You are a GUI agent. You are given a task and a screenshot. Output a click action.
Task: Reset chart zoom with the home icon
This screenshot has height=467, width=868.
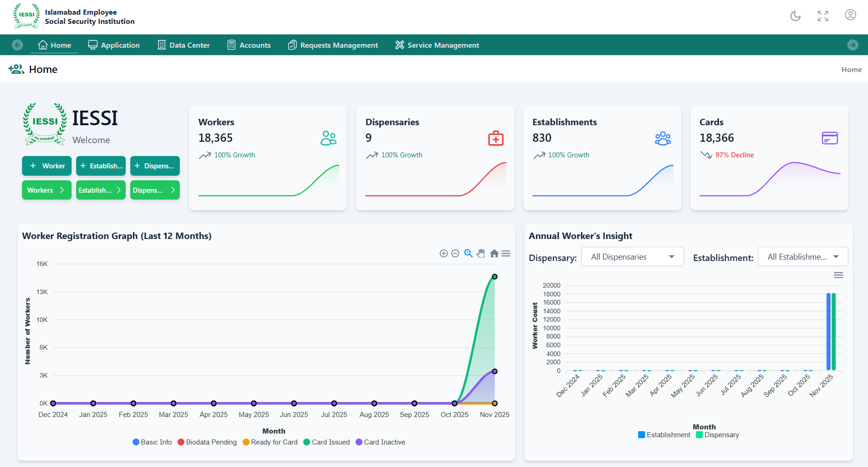click(494, 253)
